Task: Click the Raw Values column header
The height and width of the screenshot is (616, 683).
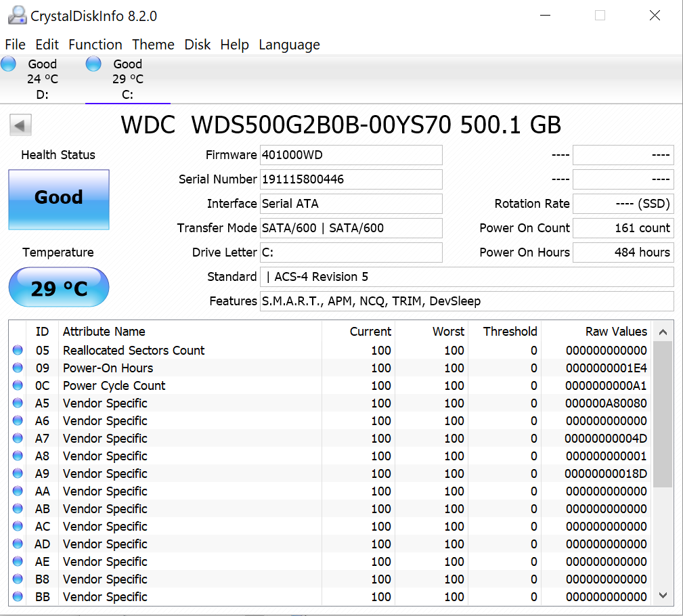Action: pyautogui.click(x=616, y=332)
